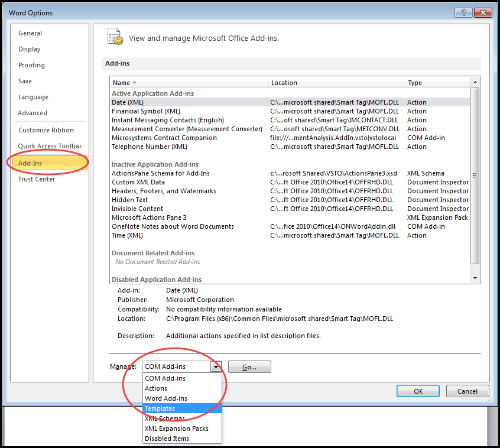Select Microsystems Contract Companion add-in row
500x448 pixels.
164,138
